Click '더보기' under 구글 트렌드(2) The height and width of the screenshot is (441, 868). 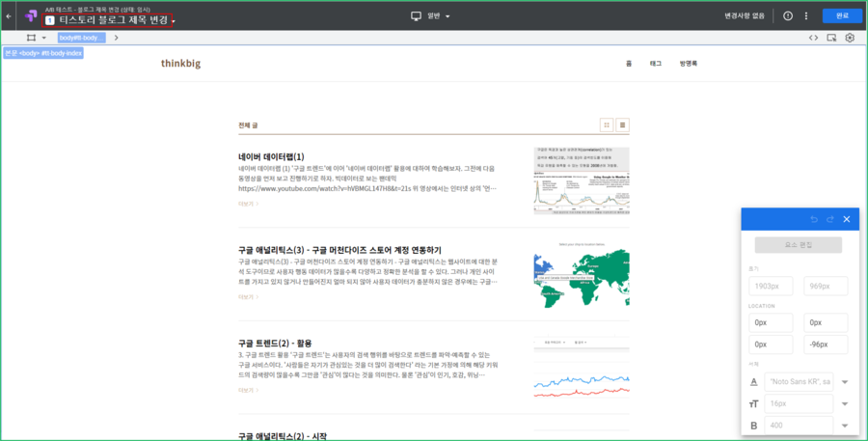[248, 390]
